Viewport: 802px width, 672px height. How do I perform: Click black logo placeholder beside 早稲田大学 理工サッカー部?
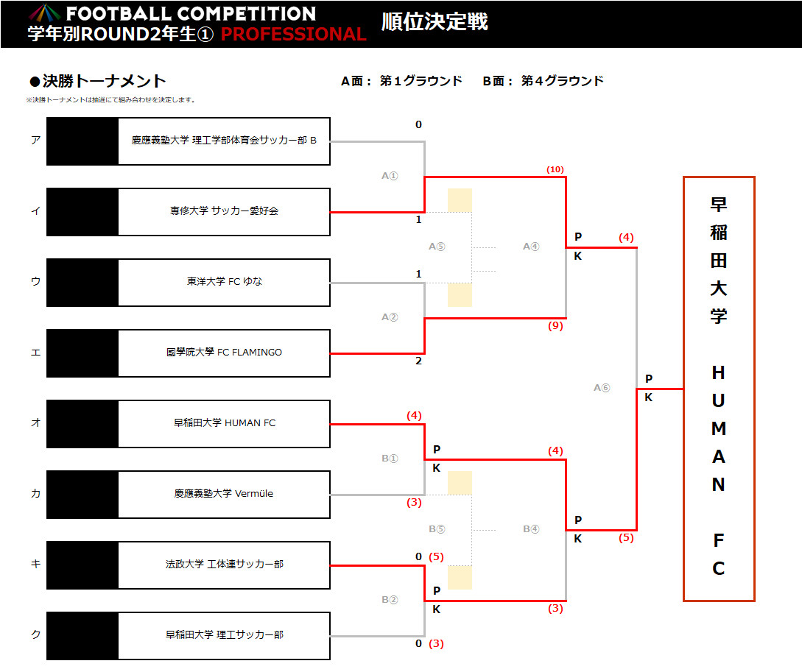(82, 636)
